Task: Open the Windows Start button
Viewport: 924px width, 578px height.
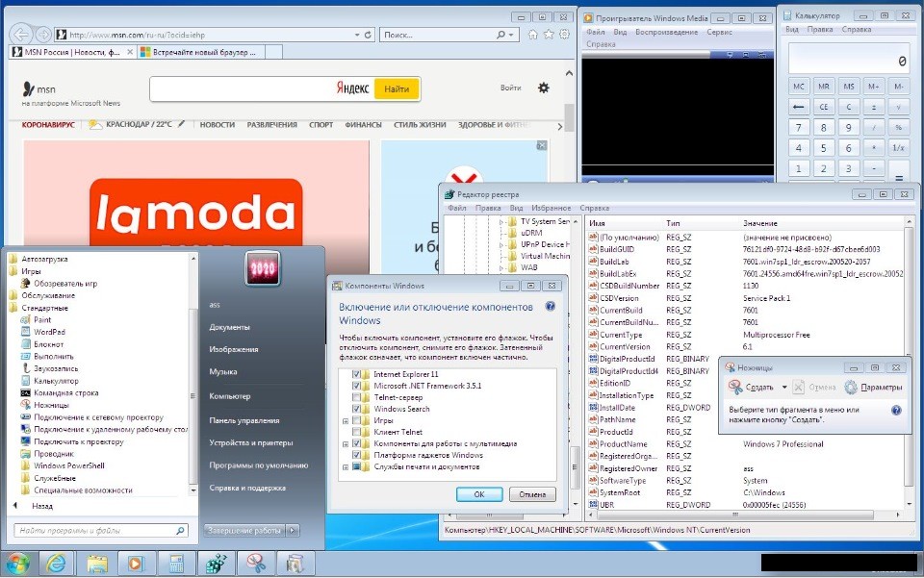Action: (x=17, y=564)
